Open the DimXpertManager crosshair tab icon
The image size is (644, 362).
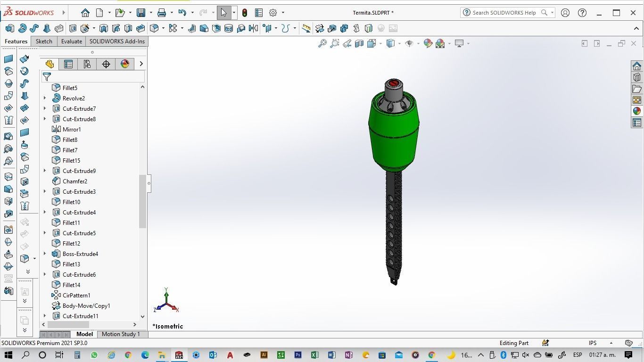tap(106, 64)
